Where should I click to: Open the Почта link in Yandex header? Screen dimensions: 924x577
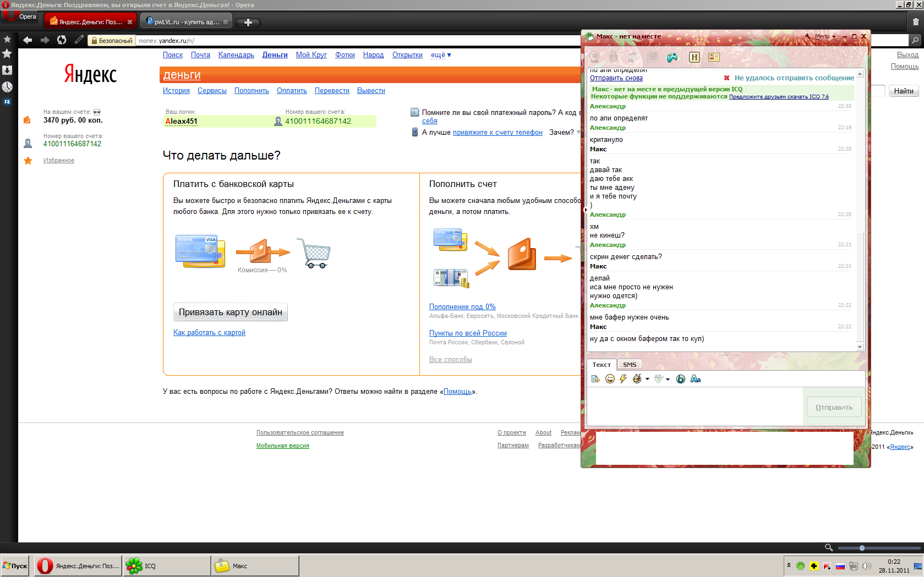tap(200, 55)
